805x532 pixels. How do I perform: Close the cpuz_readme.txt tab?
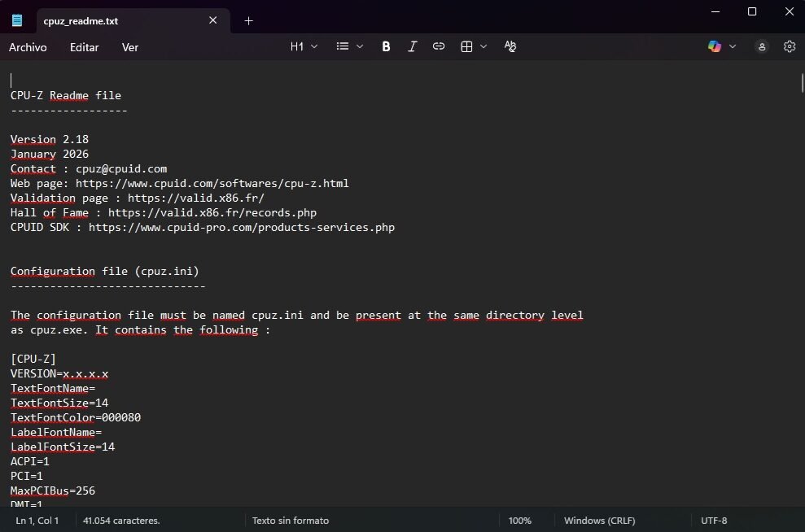coord(213,20)
